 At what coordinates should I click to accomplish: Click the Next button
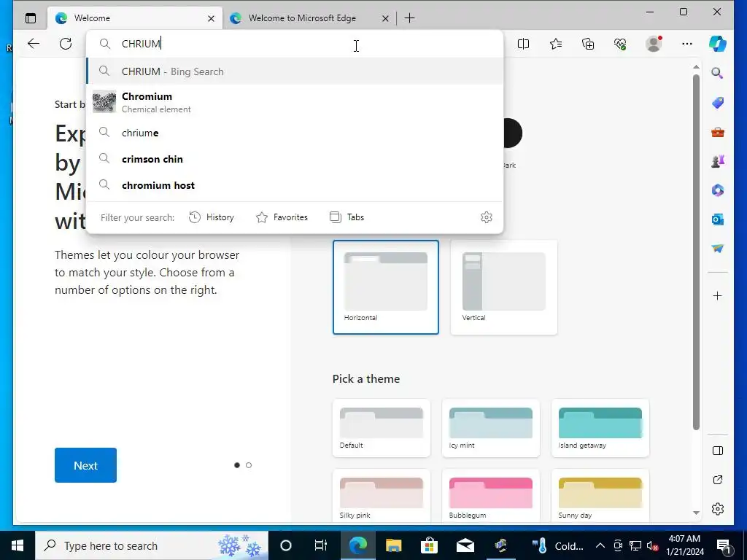coord(85,465)
